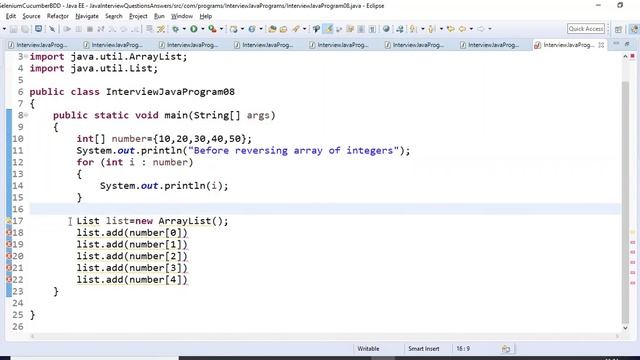Open the Run menu
This screenshot has height=360, width=640.
point(159,16)
